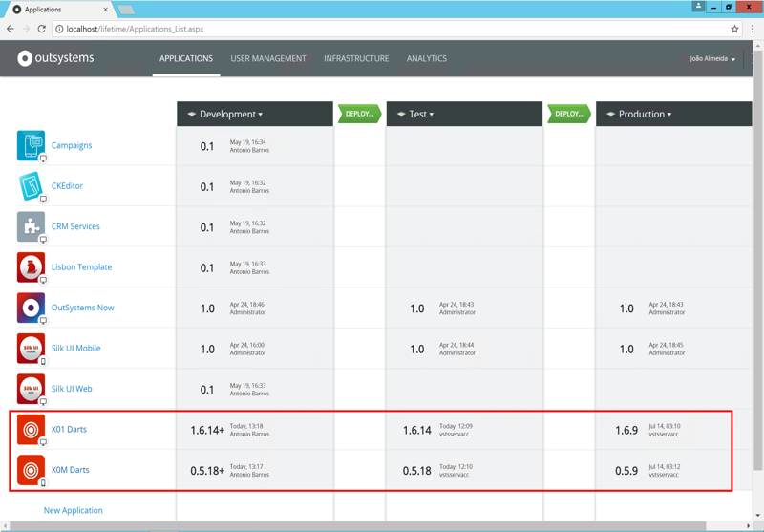The width and height of the screenshot is (764, 532).
Task: Open the Analytics tab
Action: point(427,58)
